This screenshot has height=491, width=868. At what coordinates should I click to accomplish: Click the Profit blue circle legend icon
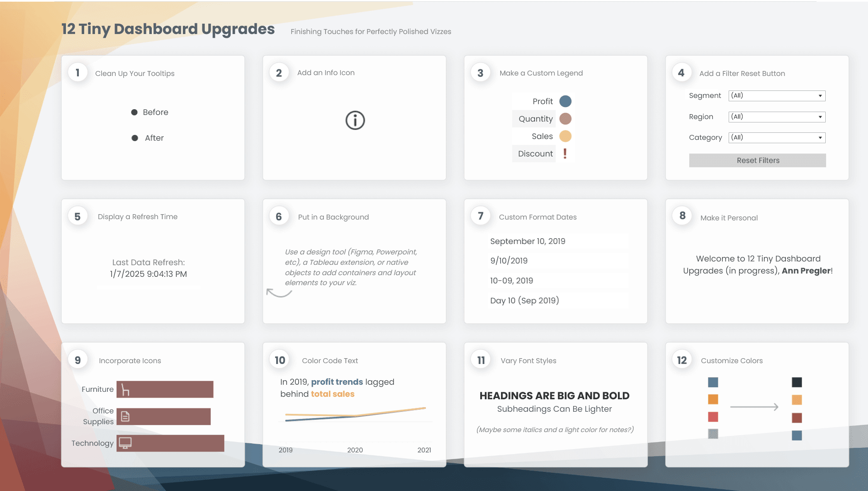point(565,101)
